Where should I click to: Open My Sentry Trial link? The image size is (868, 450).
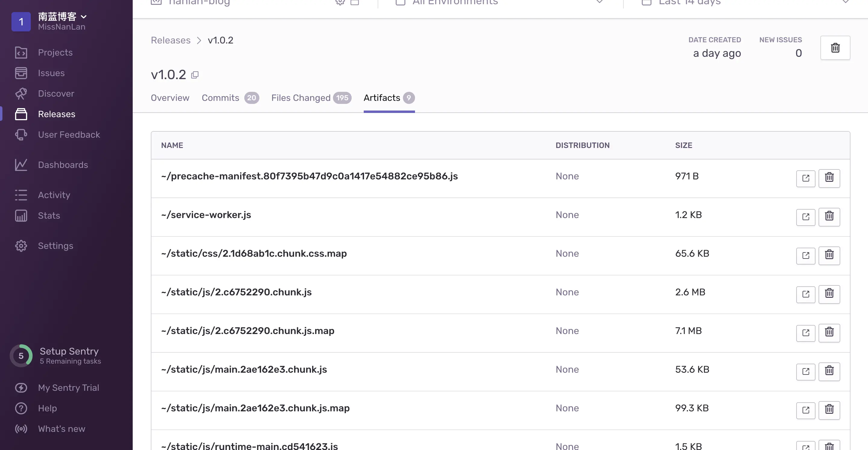[68, 387]
